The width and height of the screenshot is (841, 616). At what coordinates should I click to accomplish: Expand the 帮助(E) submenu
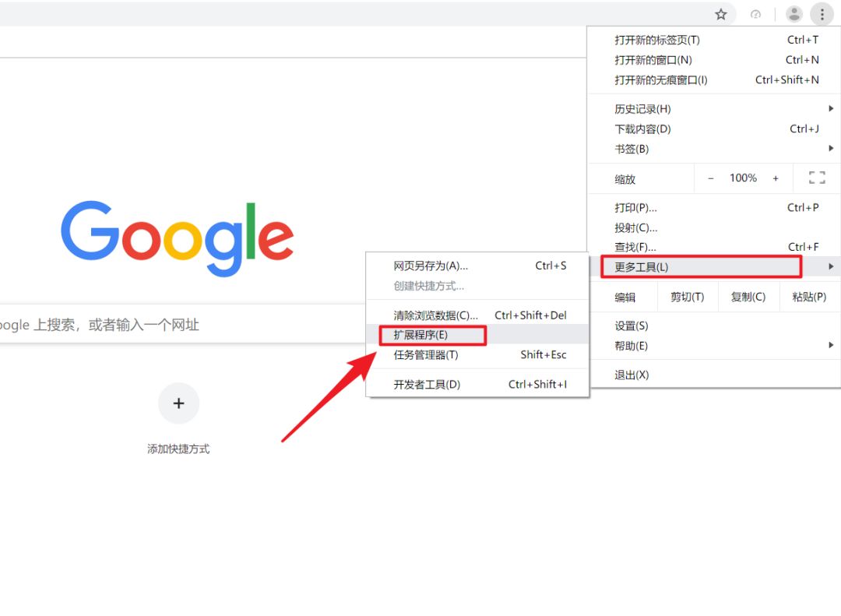pyautogui.click(x=714, y=346)
